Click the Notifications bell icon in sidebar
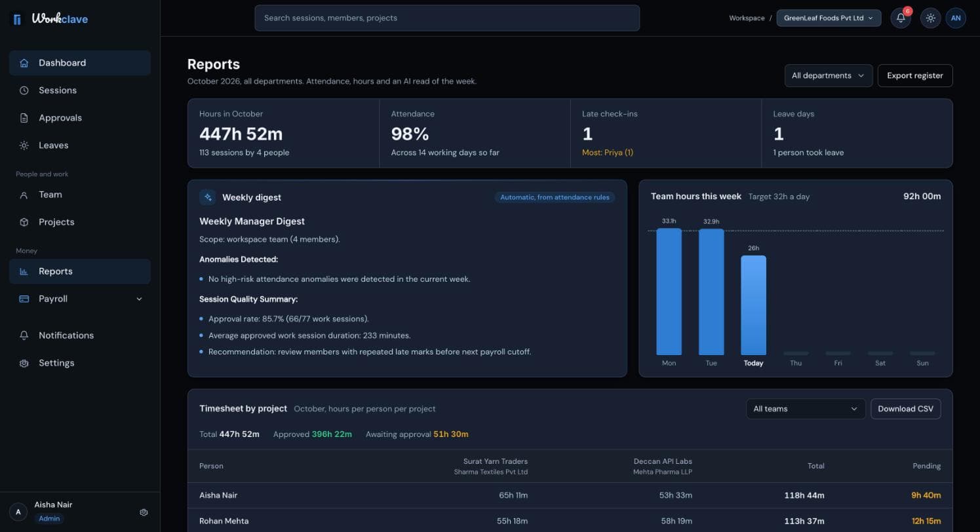The height and width of the screenshot is (532, 980). tap(24, 335)
